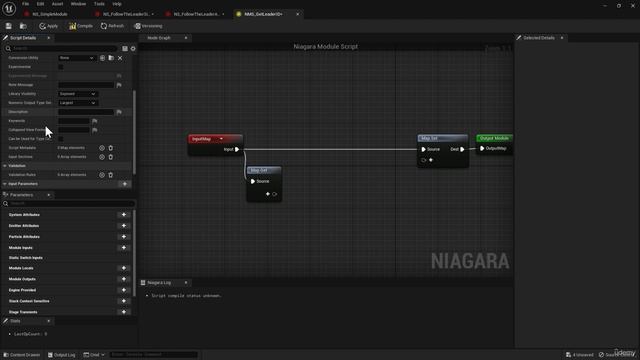Switch to the NS_SimpleModule tab
Screen dimensions: 640x360
click(x=50, y=14)
